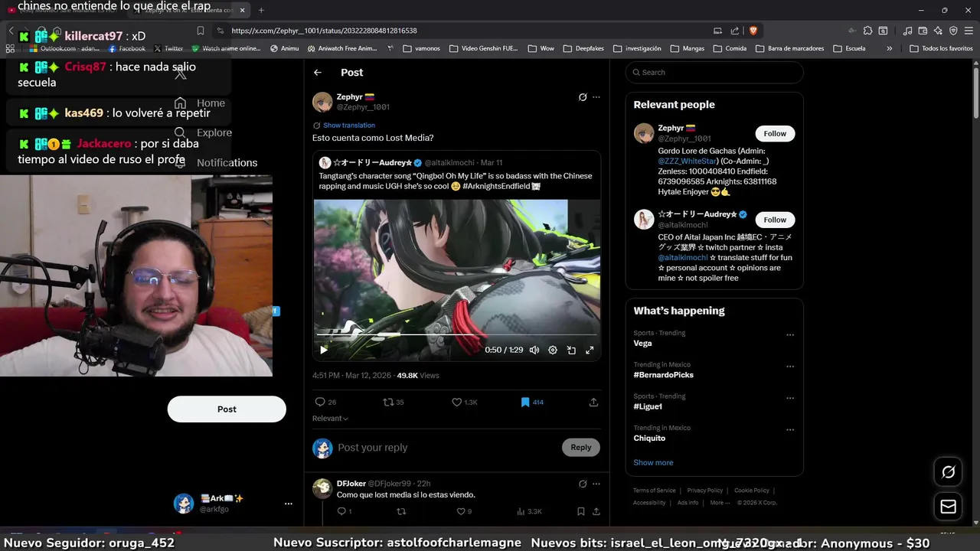The image size is (980, 551).
Task: Follow Audrey in Relevant people
Action: click(x=775, y=220)
